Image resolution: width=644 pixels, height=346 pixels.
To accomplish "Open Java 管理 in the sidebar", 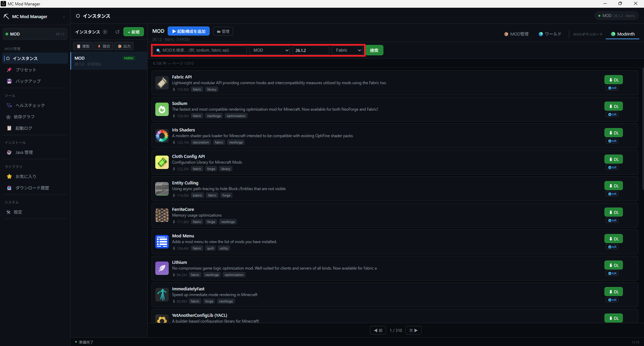I will pyautogui.click(x=36, y=152).
